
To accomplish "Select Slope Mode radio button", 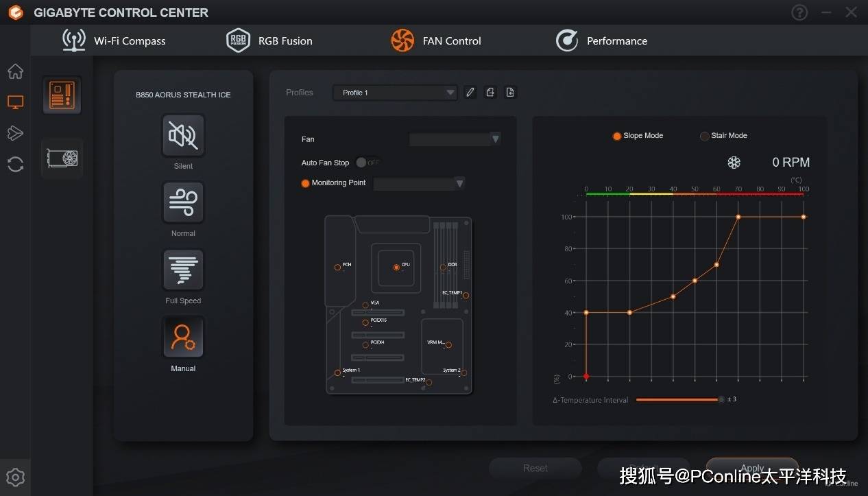I will [x=617, y=136].
